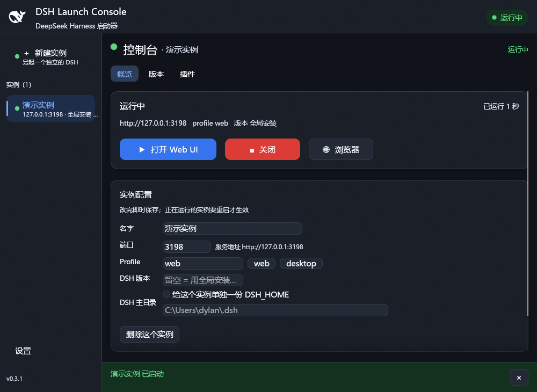
Task: Click the http://127.0.0.1:3198 address in status card
Action: pyautogui.click(x=153, y=124)
